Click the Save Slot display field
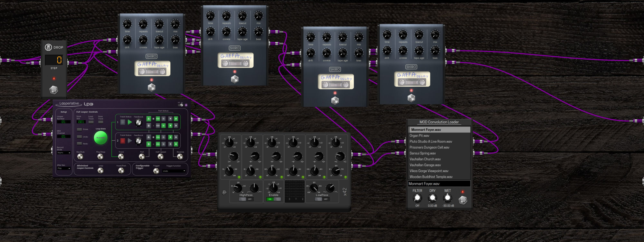This screenshot has width=644, height=242. coord(81,122)
